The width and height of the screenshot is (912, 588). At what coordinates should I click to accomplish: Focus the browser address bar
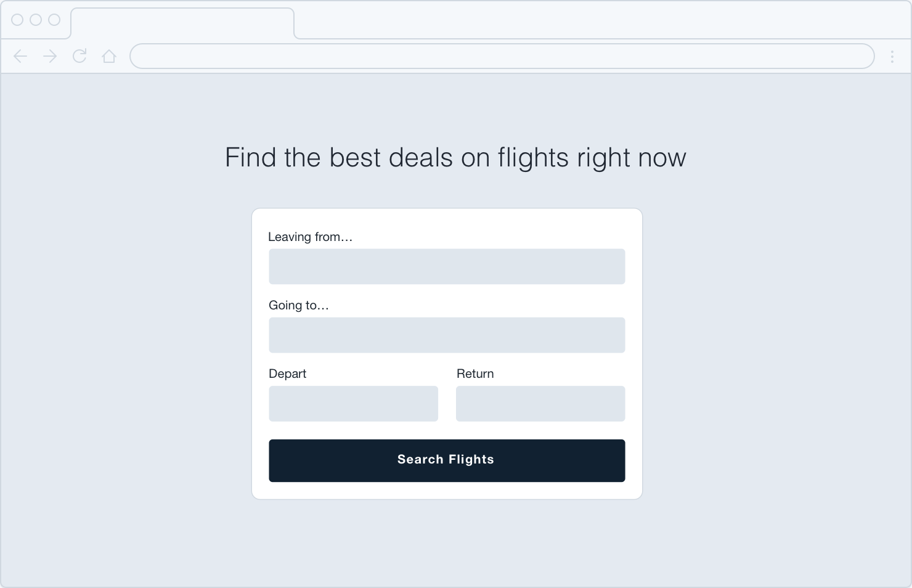[502, 56]
